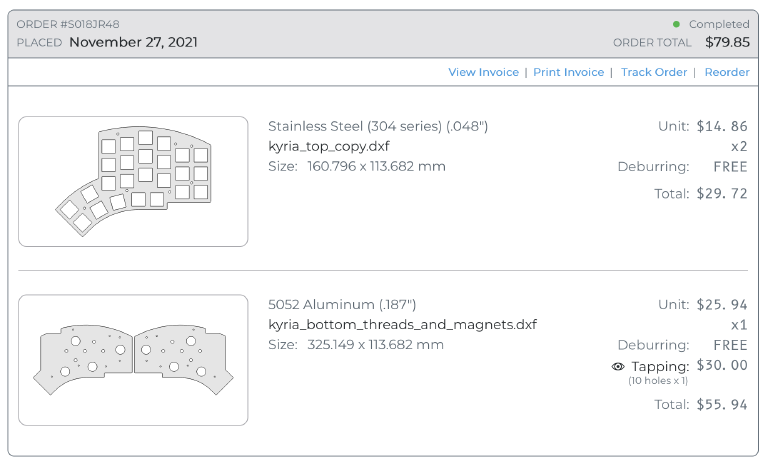Click the Tapping label
Viewport: 768px width, 464px height.
660,366
